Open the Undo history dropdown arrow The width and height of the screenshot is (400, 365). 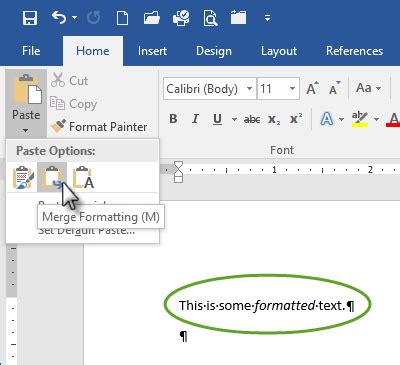[x=74, y=18]
